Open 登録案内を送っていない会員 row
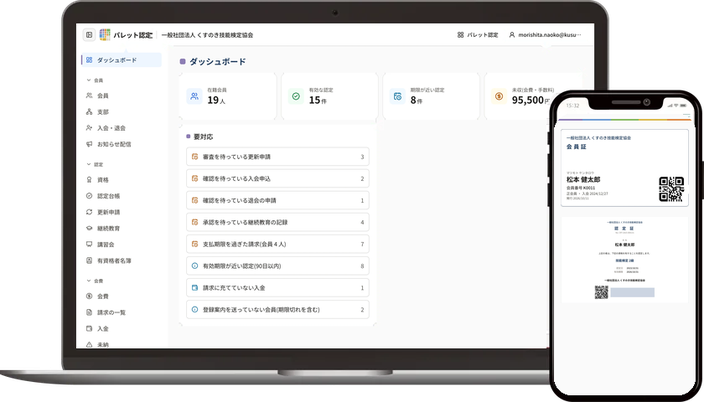Image resolution: width=704 pixels, height=402 pixels. tap(277, 309)
